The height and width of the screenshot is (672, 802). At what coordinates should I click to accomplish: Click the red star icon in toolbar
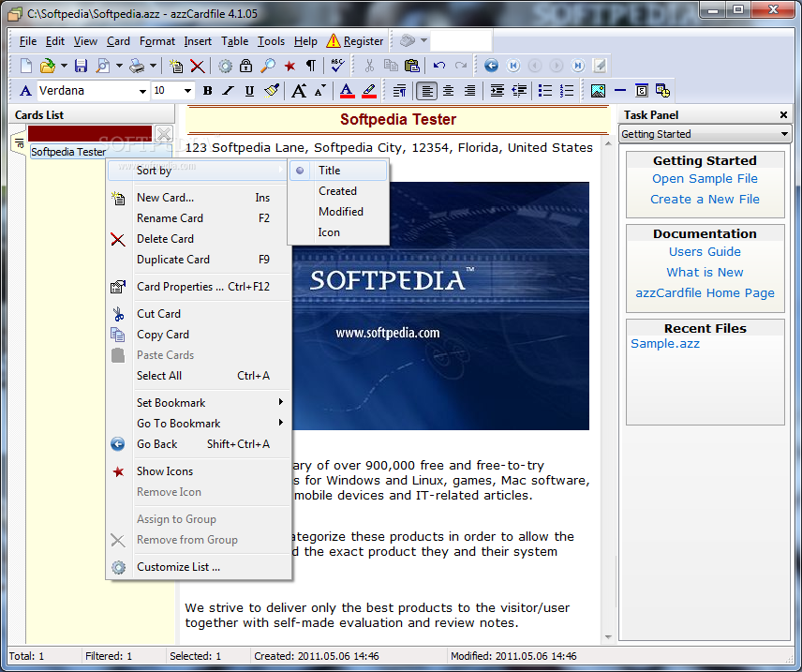[290, 66]
